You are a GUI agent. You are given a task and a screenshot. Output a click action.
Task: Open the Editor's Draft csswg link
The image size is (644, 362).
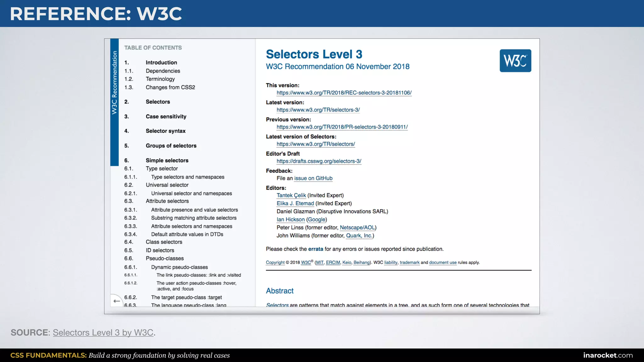click(319, 161)
